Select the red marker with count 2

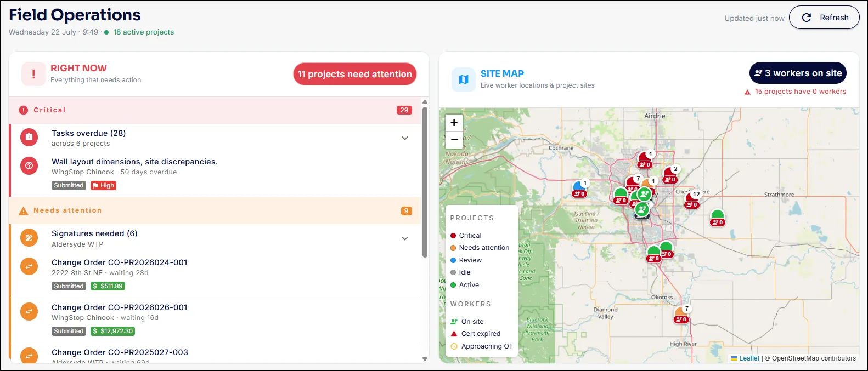(670, 174)
